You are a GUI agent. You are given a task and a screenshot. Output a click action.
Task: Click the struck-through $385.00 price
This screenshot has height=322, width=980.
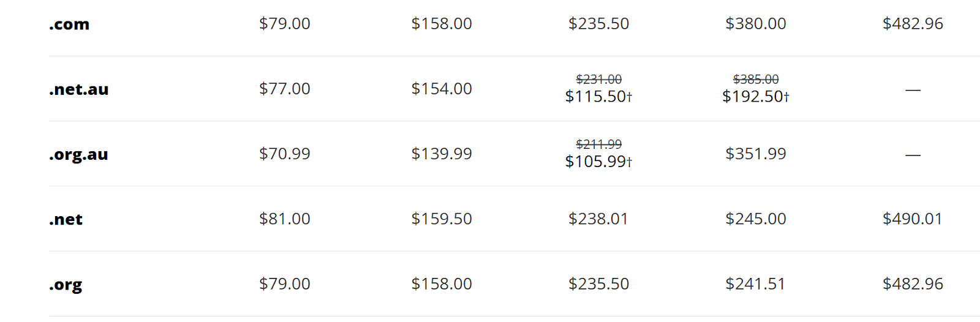(x=755, y=80)
